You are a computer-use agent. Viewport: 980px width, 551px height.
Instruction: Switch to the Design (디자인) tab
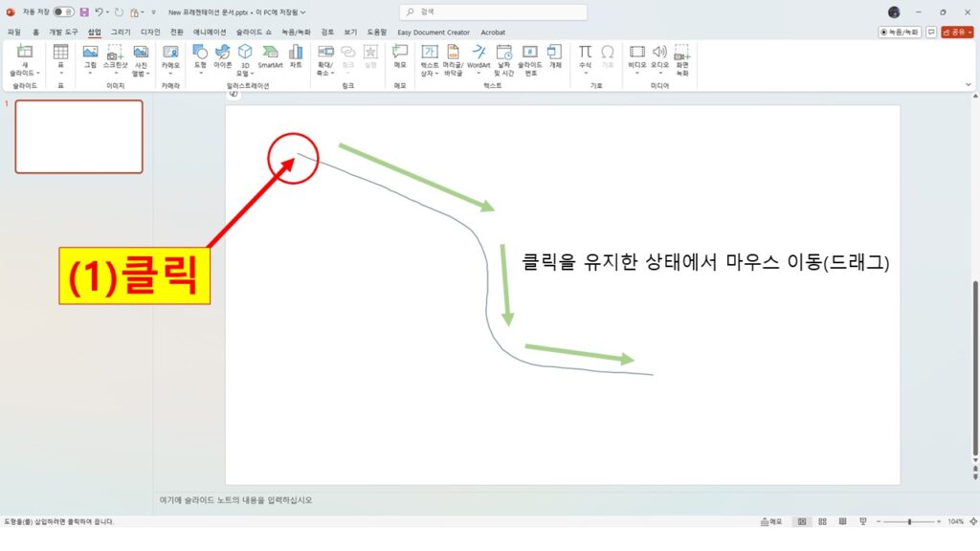click(x=150, y=32)
